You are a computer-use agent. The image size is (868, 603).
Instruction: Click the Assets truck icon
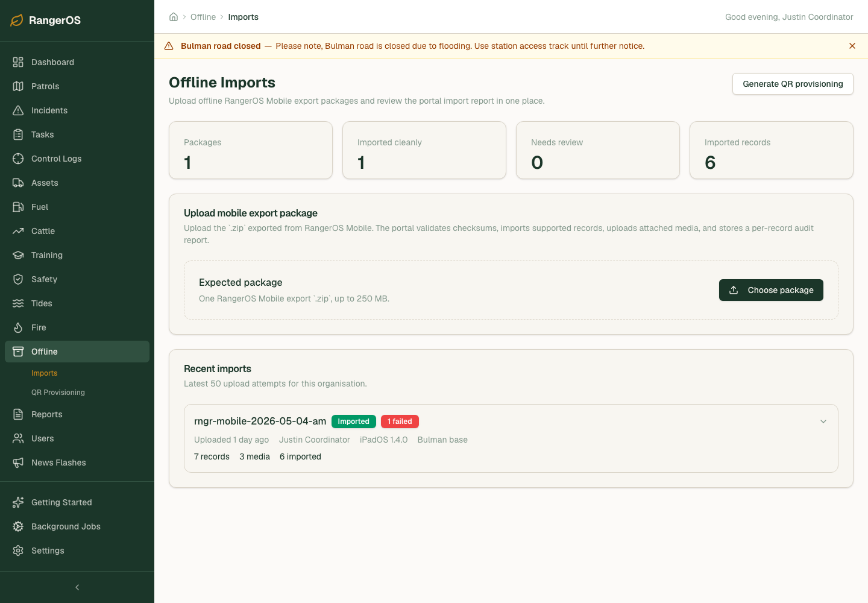[x=18, y=183]
